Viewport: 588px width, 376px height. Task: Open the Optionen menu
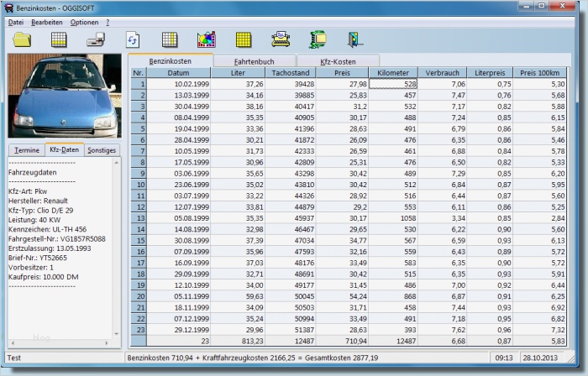[84, 21]
